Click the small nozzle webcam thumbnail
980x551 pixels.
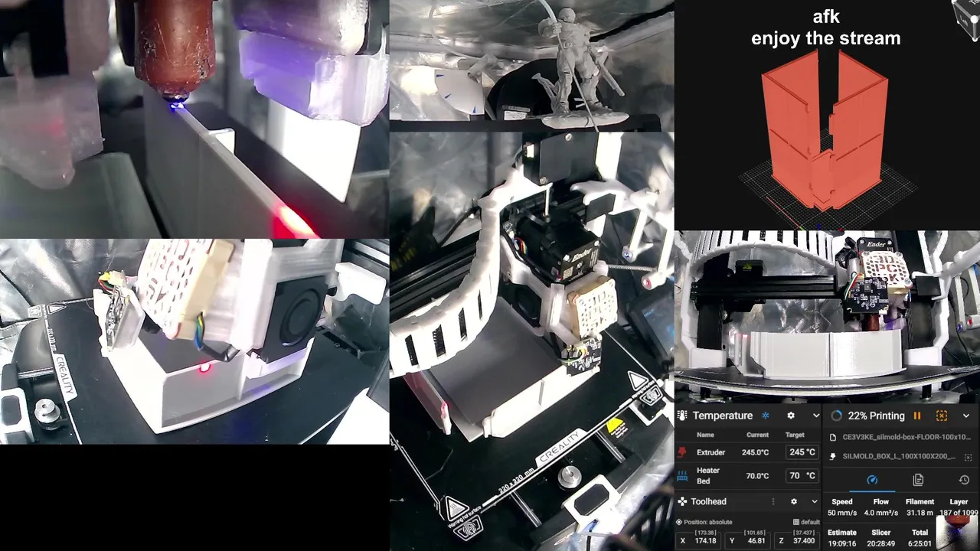[958, 533]
